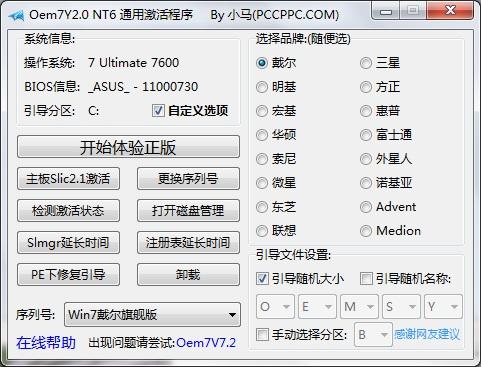Click the 引导分区 C: value
The width and height of the screenshot is (481, 367).
coord(94,111)
